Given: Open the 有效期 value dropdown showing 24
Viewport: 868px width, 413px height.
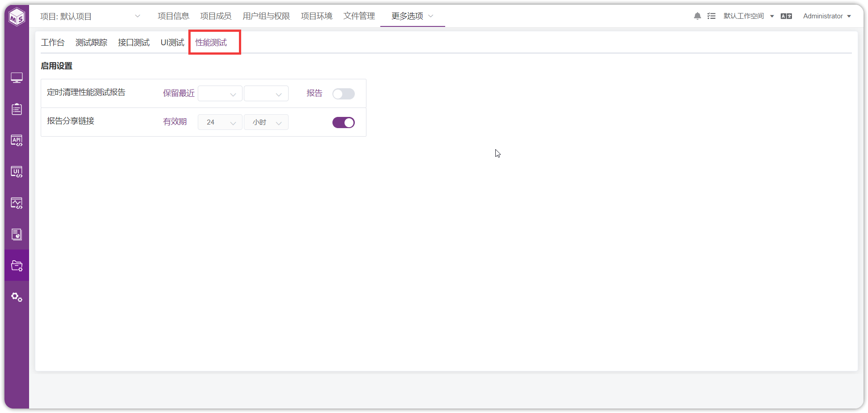Looking at the screenshot, I should point(220,122).
